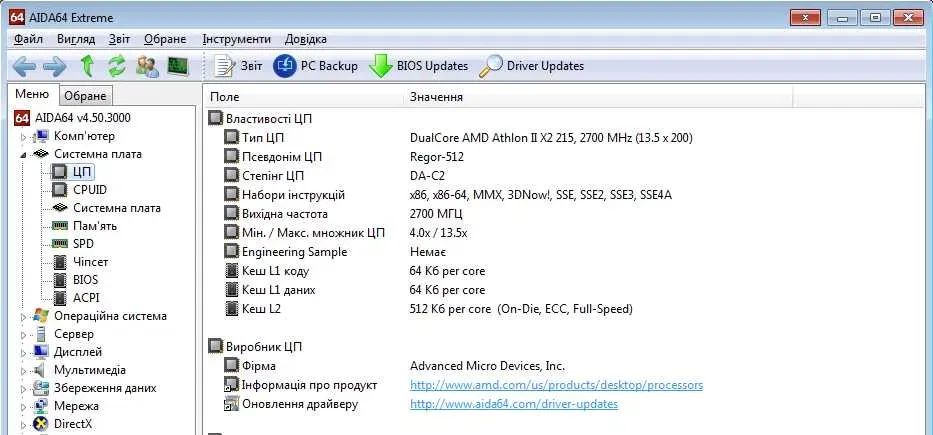Switch to the Обране tab
Image resolution: width=933 pixels, height=435 pixels.
85,96
